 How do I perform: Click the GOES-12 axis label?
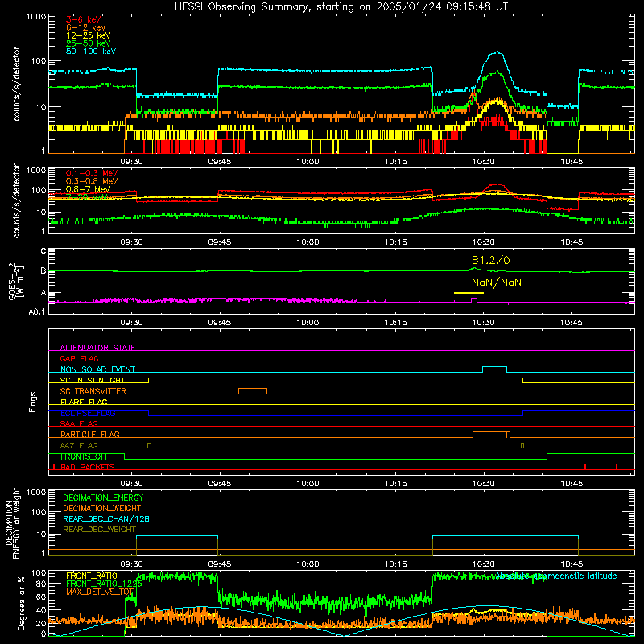[x=16, y=282]
